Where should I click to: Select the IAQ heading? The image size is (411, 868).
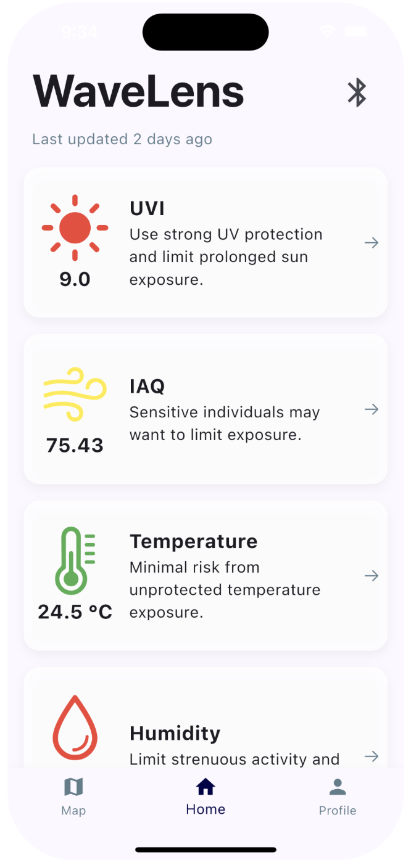[147, 387]
